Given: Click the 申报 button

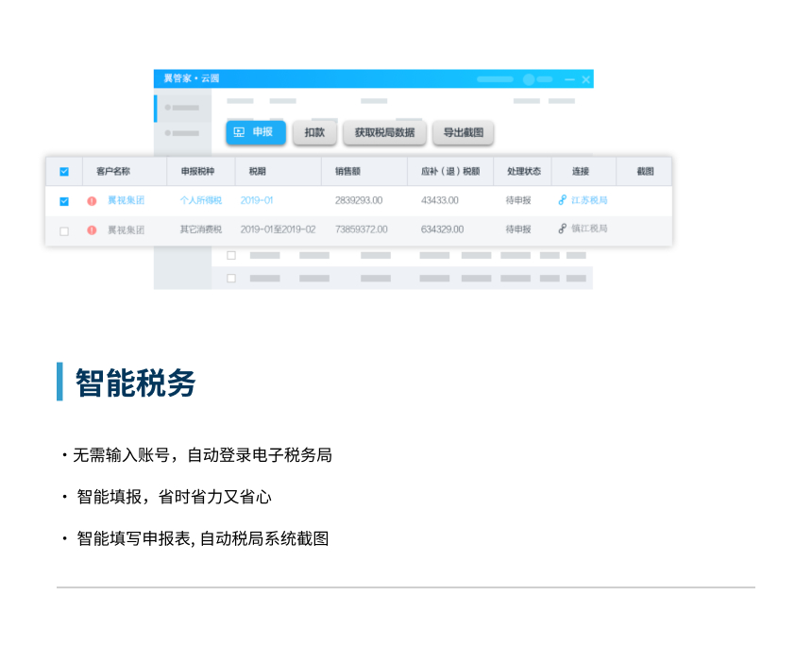Looking at the screenshot, I should 256,133.
